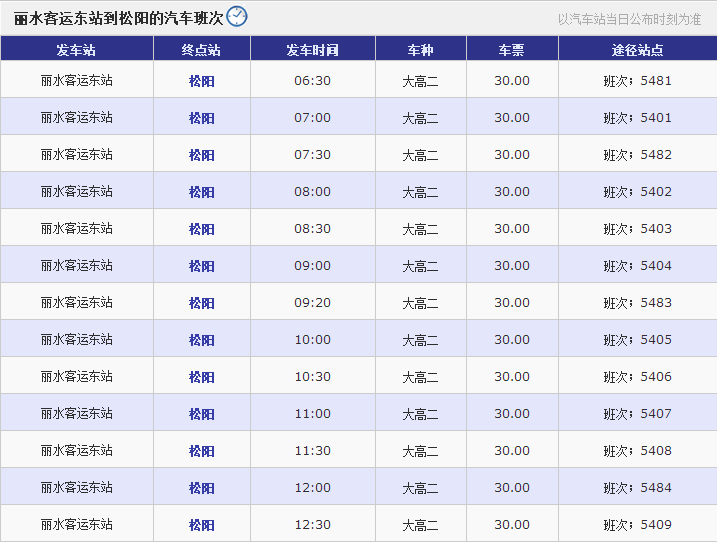This screenshot has height=542, width=717.
Task: Click 松阳 destination for the 12:30 departure
Action: 202,525
